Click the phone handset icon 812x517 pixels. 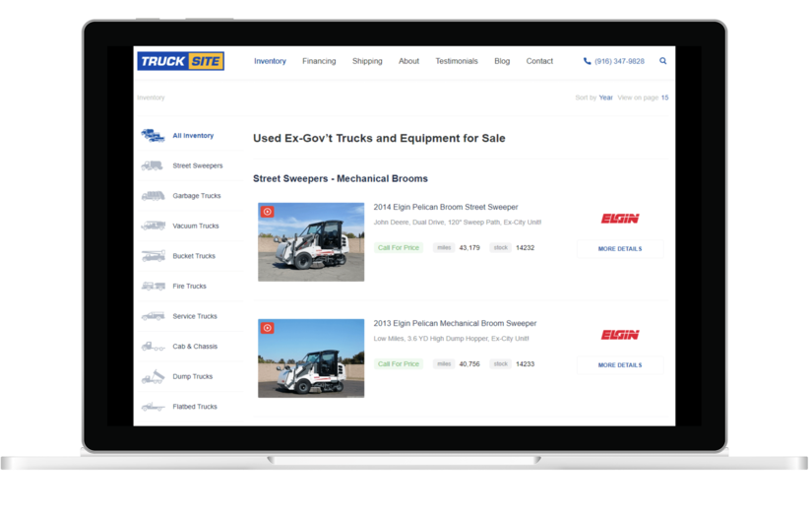587,61
